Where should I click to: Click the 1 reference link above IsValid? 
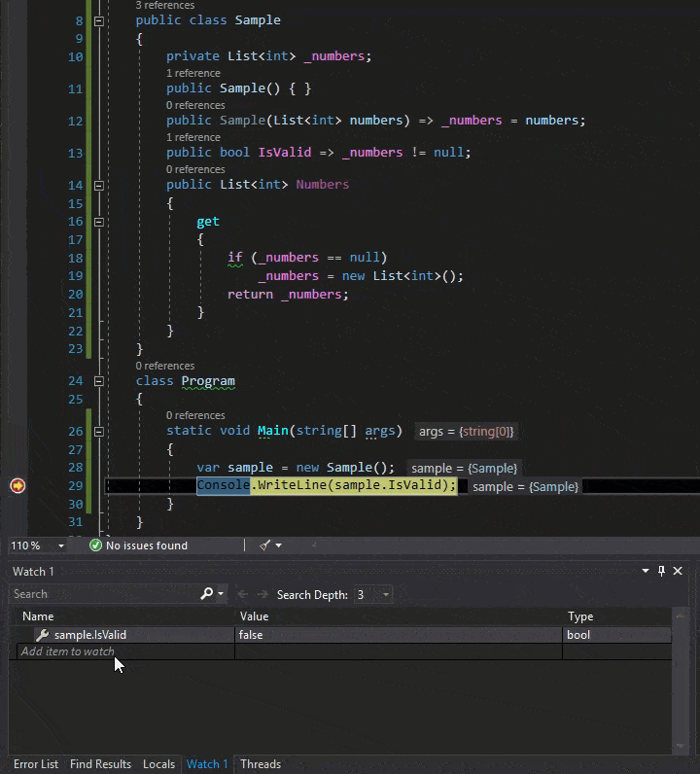click(x=193, y=137)
